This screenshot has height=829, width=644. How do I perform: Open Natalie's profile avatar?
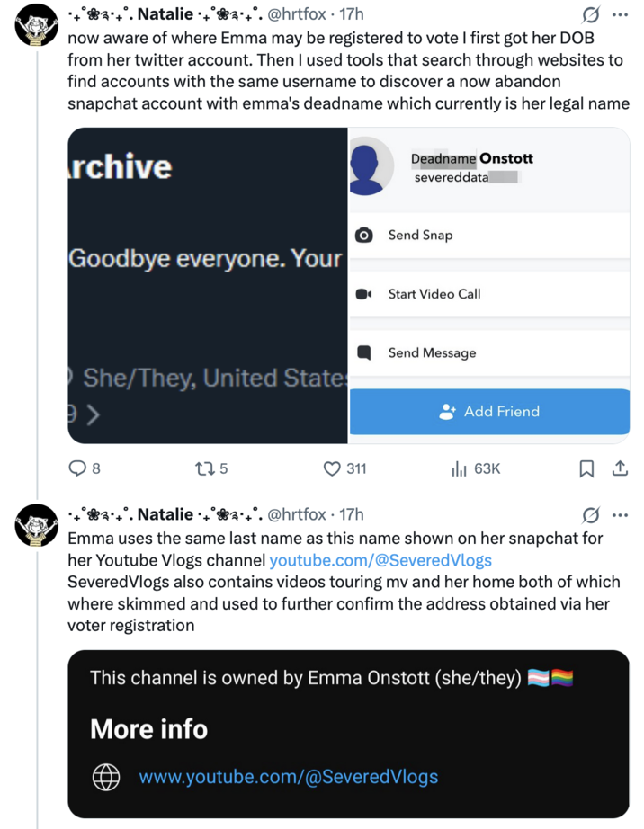36,22
